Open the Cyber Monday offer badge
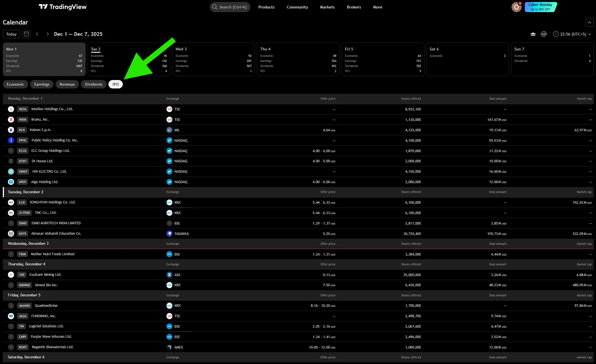The width and height of the screenshot is (596, 364). 541,7
